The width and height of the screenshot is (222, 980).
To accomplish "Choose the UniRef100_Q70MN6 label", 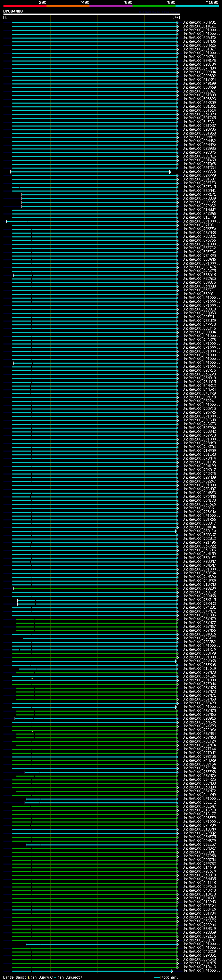I will (x=199, y=496).
